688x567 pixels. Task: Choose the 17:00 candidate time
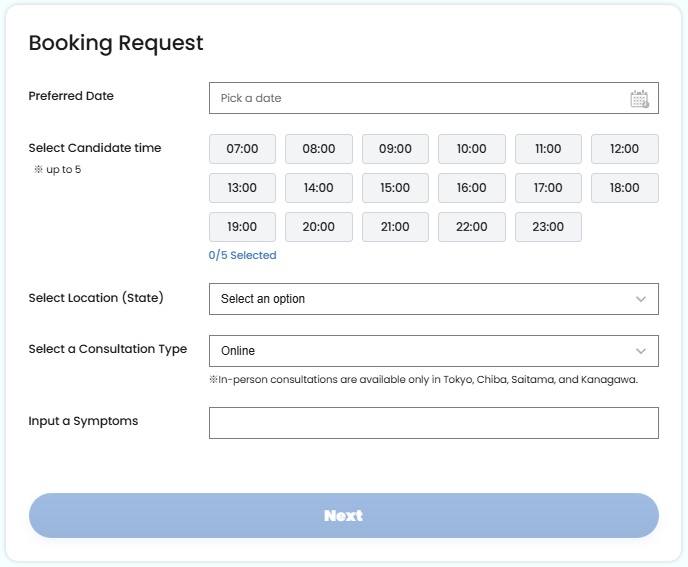(x=548, y=188)
